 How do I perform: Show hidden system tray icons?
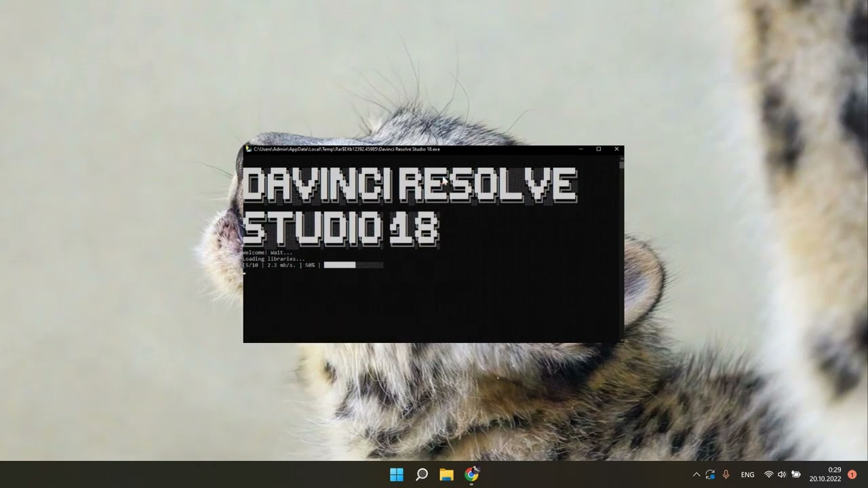point(696,474)
